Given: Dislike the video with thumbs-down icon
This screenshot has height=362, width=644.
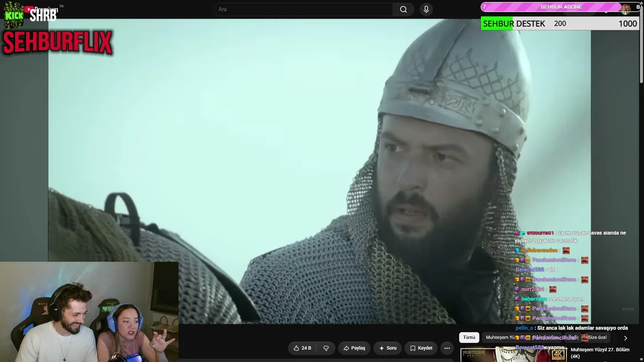Looking at the screenshot, I should tap(326, 348).
